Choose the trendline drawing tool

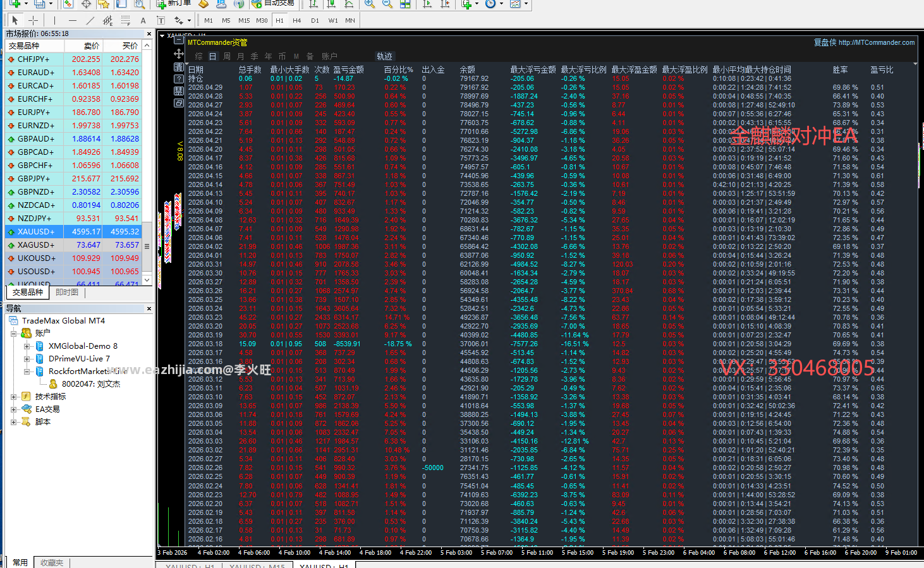point(90,20)
